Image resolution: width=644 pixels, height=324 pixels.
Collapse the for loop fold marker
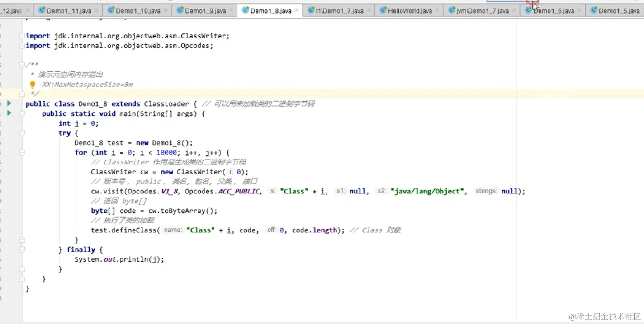[22, 152]
